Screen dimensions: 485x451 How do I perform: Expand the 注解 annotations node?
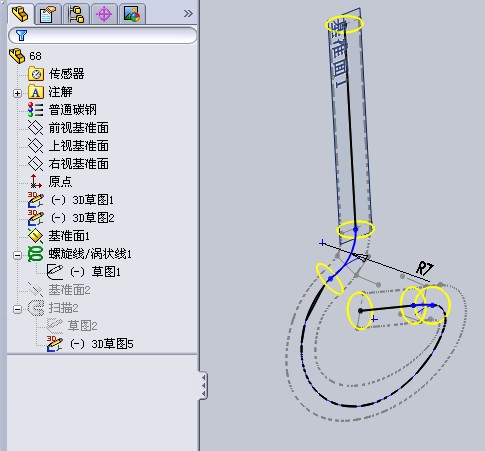[x=18, y=93]
